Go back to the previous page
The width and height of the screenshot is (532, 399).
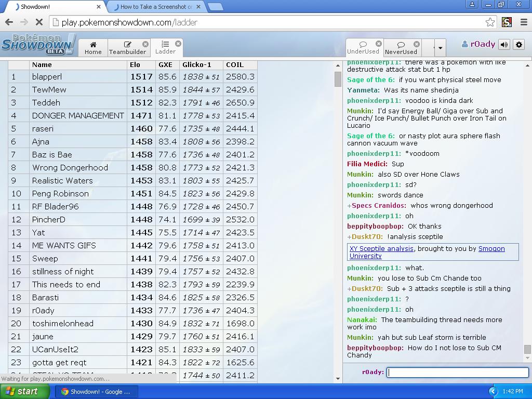coord(9,22)
